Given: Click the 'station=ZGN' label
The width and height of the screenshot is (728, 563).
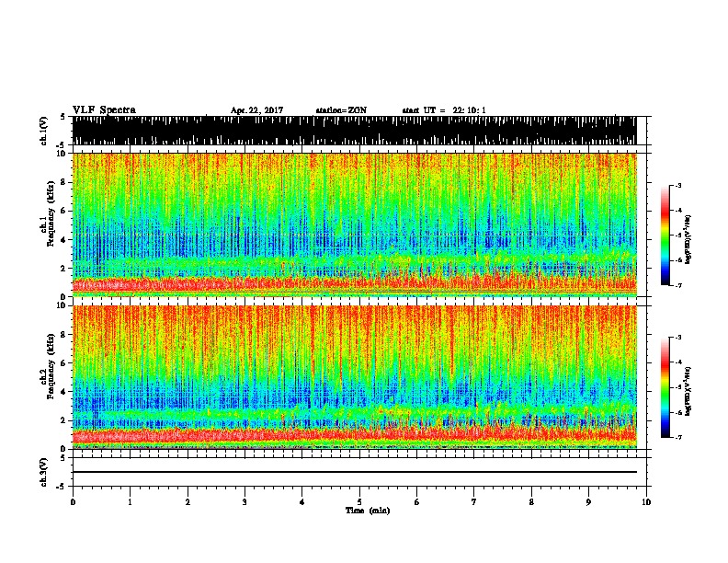Looking at the screenshot, I should [341, 110].
